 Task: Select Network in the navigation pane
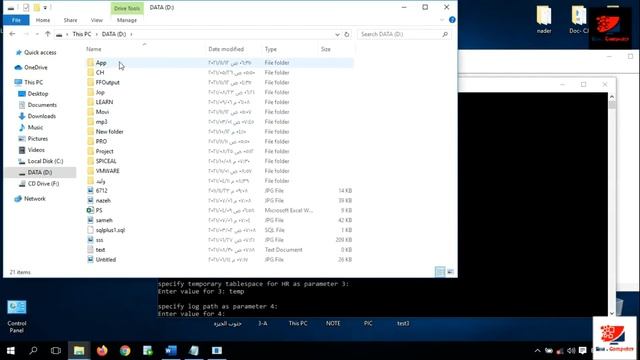(x=35, y=199)
